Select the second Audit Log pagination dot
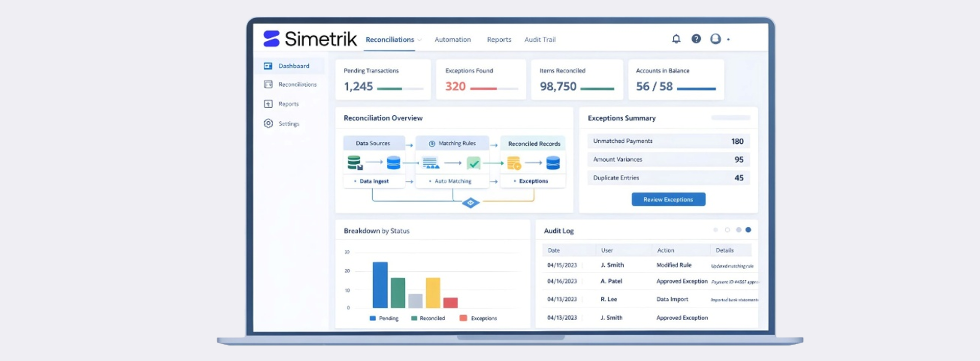Screen dimensions: 980x361 (x=727, y=230)
